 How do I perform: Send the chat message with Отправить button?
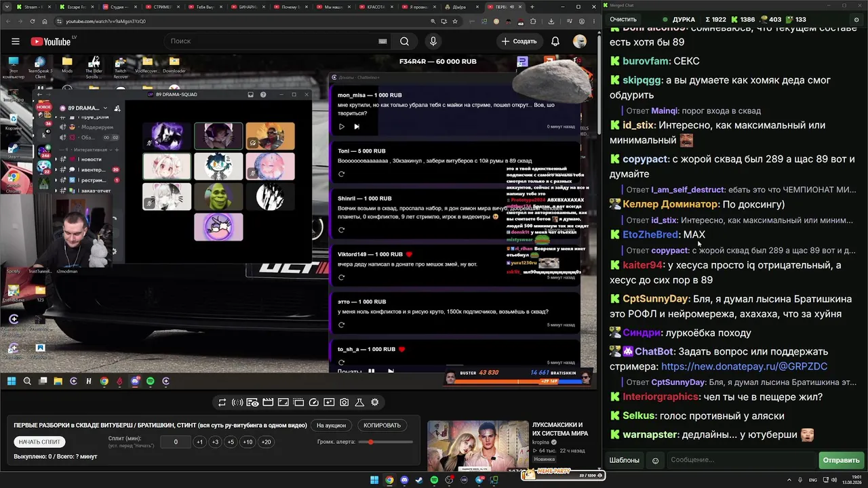click(841, 460)
